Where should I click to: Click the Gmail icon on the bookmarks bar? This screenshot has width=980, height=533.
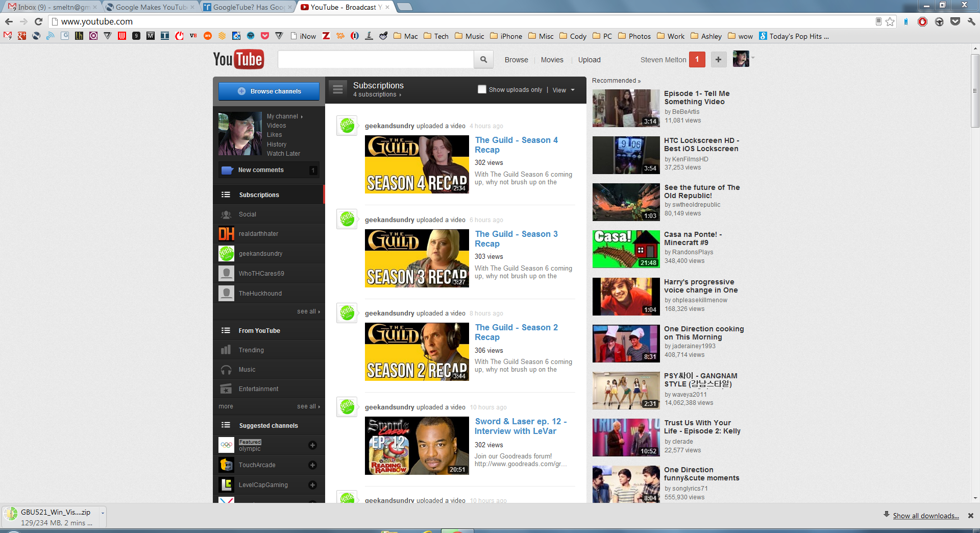pos(7,36)
